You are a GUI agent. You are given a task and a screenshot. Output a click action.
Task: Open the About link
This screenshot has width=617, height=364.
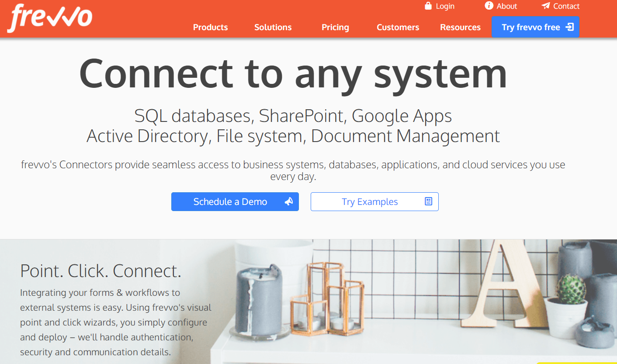click(507, 6)
